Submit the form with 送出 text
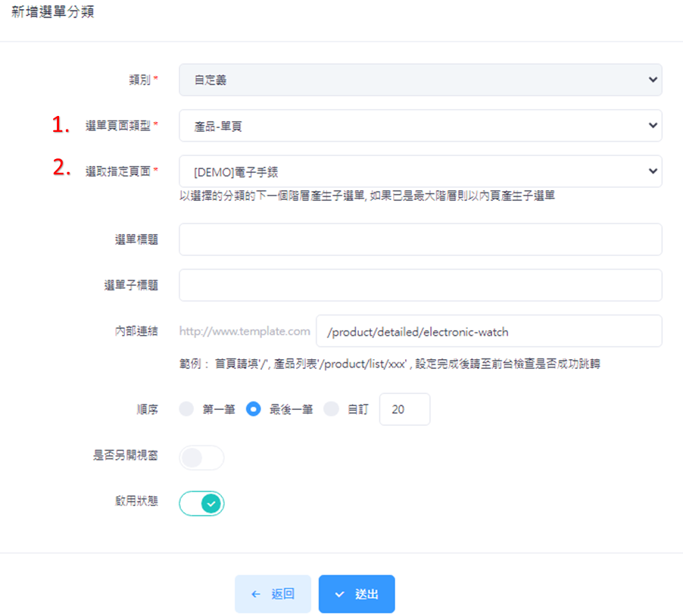Screen dimensions: 683x616 tap(366, 594)
